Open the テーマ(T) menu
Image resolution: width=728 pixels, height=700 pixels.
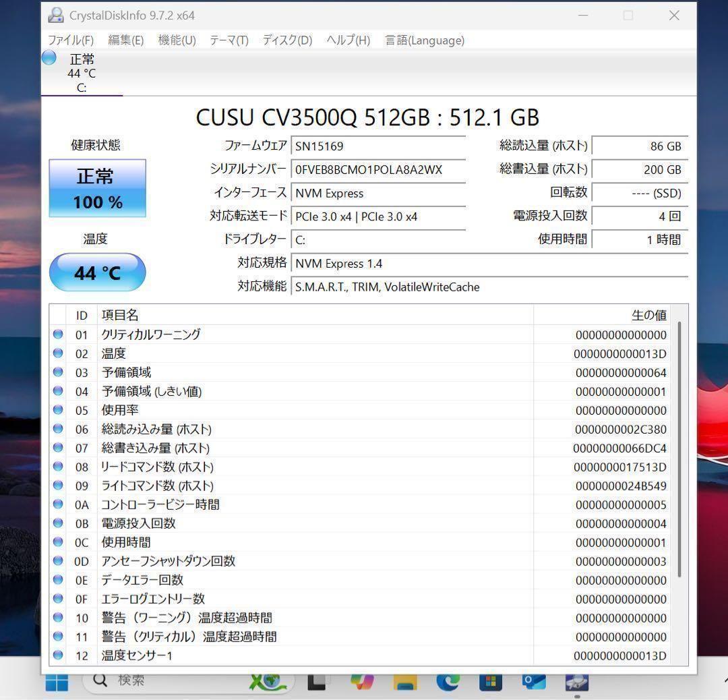[229, 40]
